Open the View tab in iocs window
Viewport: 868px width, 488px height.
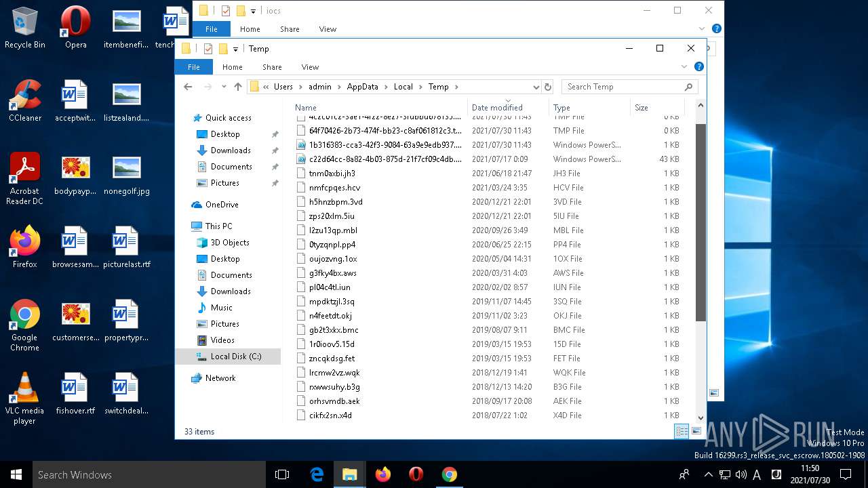point(328,28)
